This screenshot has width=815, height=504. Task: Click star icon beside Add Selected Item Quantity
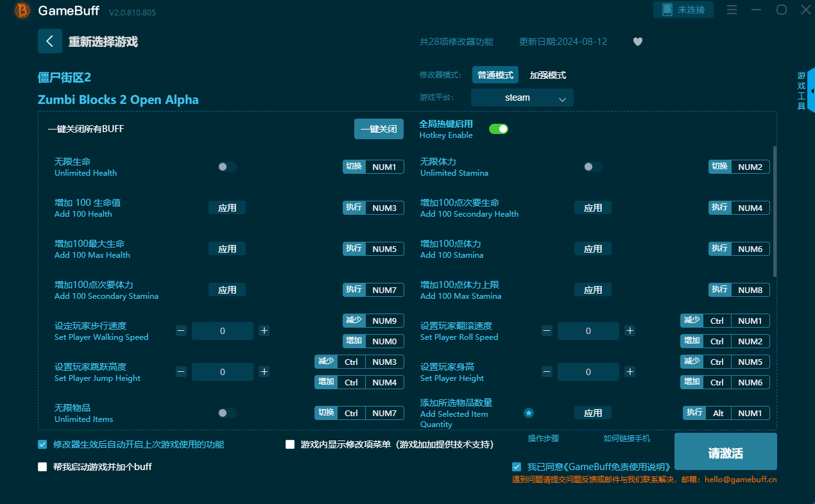coord(529,413)
